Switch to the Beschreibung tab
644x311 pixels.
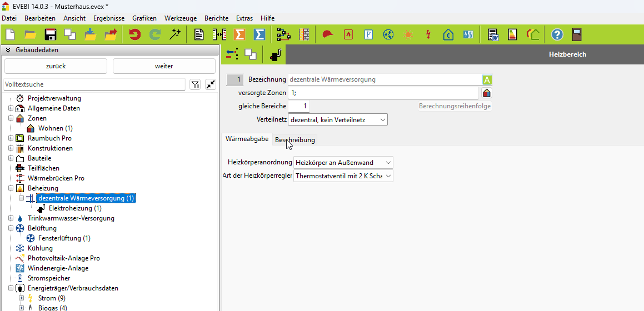pyautogui.click(x=294, y=140)
